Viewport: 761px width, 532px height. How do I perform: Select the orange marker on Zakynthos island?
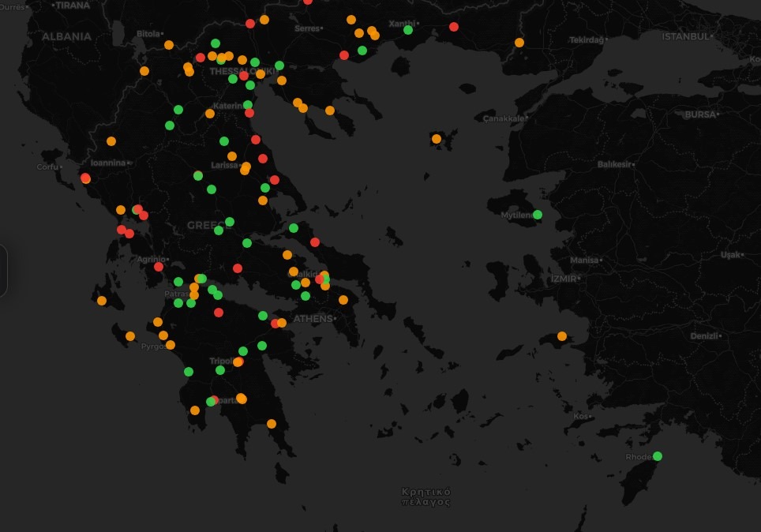(x=130, y=336)
